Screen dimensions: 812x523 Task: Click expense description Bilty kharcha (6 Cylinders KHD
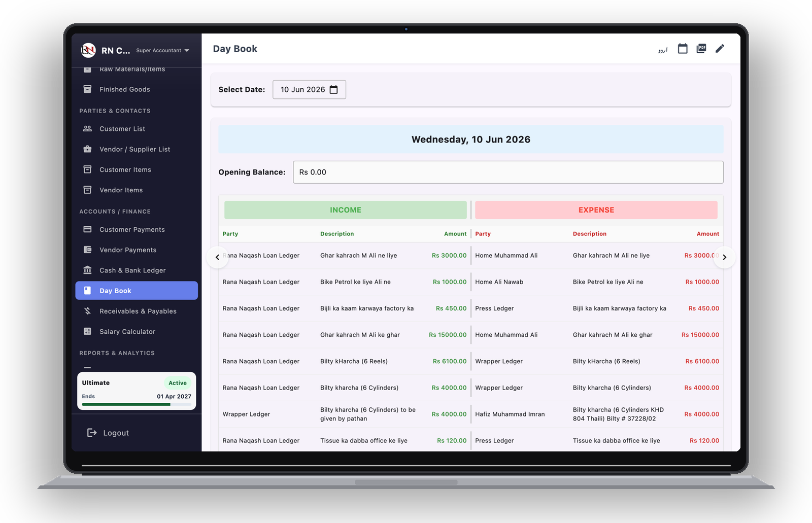(x=618, y=410)
